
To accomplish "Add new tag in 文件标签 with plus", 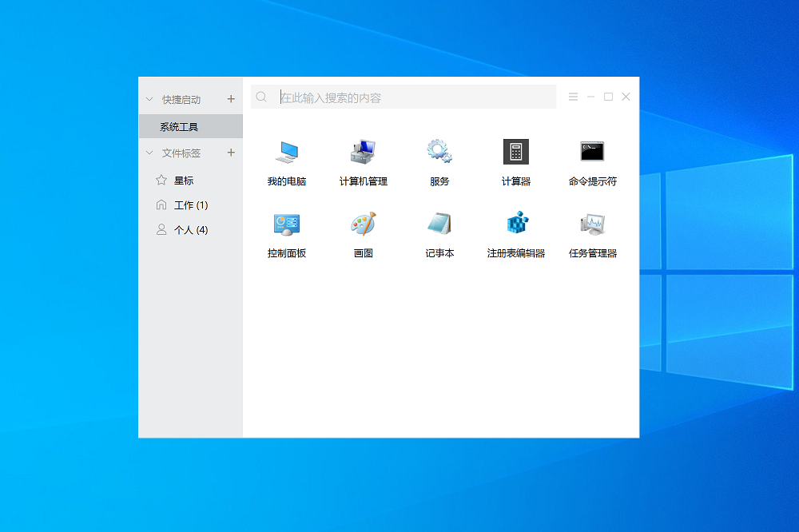I will click(231, 153).
